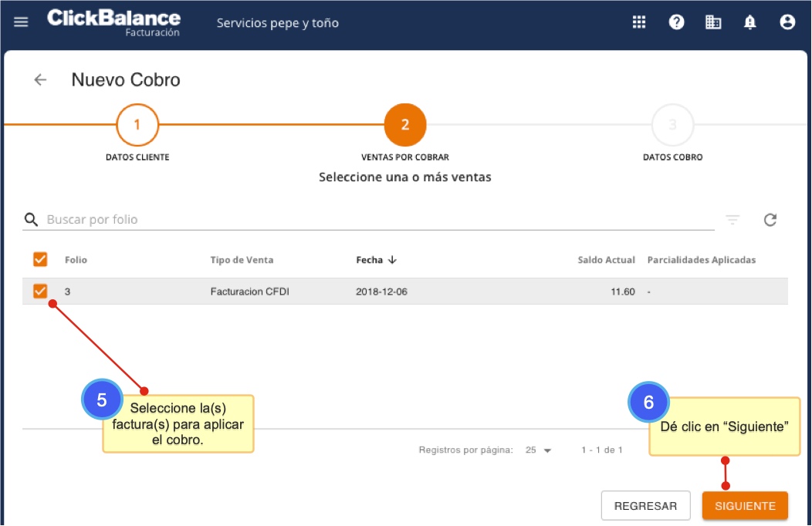Open the notifications bell
The image size is (812, 526).
(749, 22)
